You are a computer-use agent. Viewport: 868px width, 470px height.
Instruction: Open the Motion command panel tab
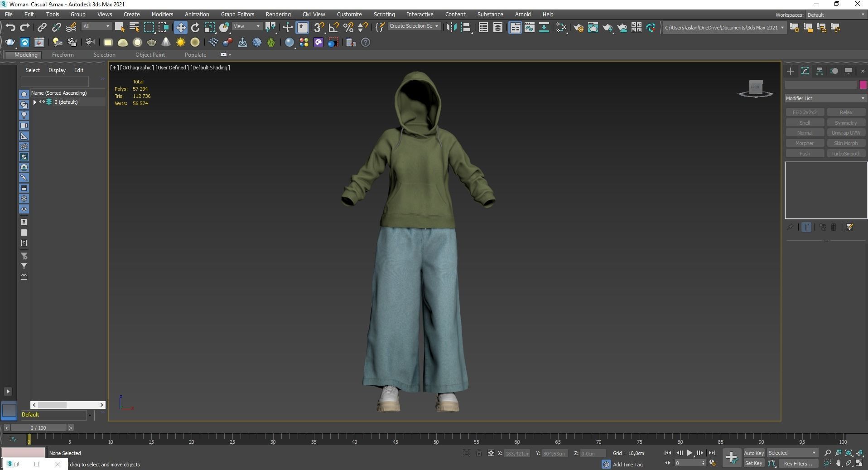click(x=834, y=71)
